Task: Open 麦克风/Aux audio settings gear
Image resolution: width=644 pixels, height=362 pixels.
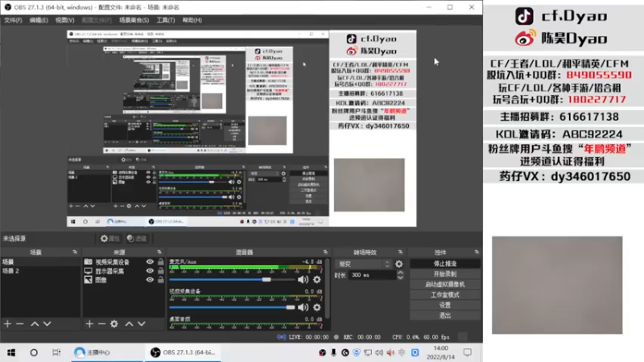Action: (x=317, y=279)
